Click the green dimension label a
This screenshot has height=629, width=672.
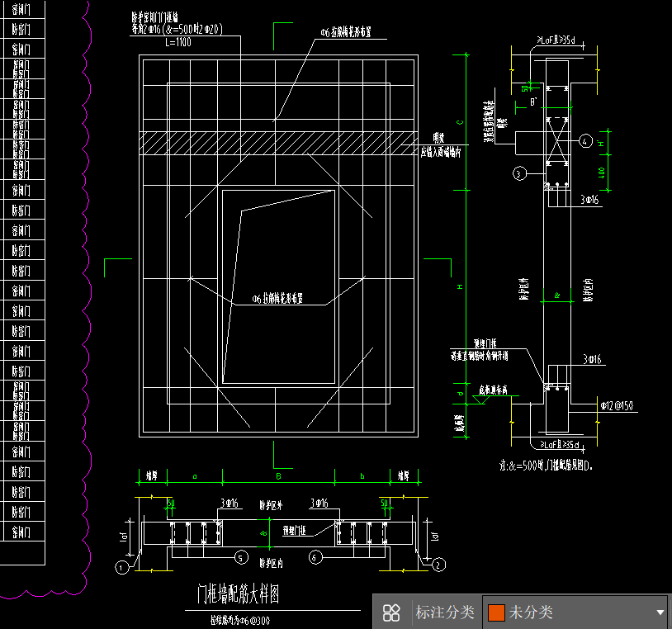(195, 476)
